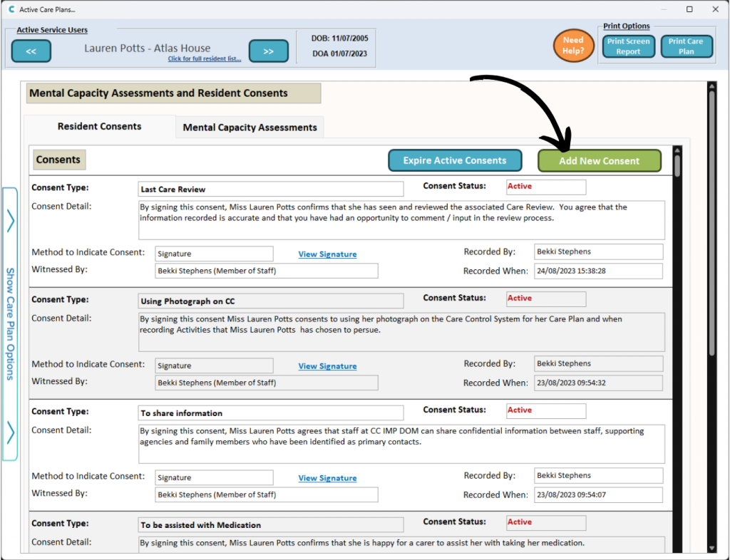Click Method Signature field of Last Care Review
The image size is (730, 560).
[x=214, y=254]
